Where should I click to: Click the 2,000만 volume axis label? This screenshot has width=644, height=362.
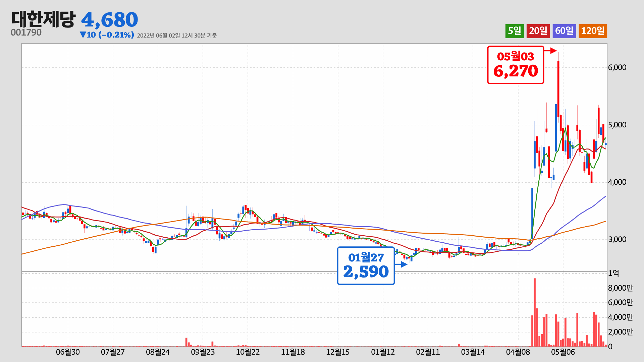tap(621, 332)
